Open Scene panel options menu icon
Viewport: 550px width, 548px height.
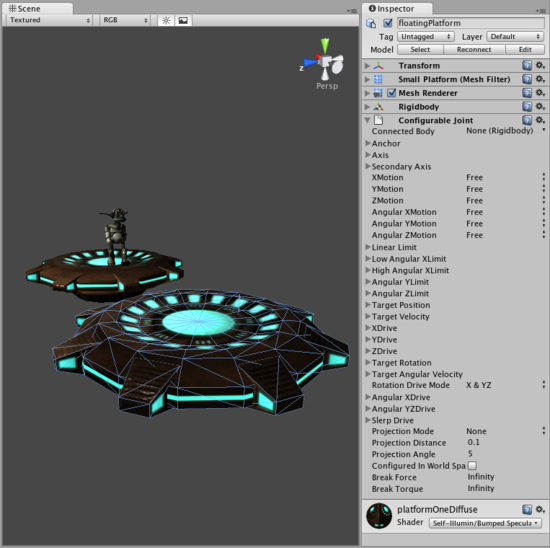(352, 11)
